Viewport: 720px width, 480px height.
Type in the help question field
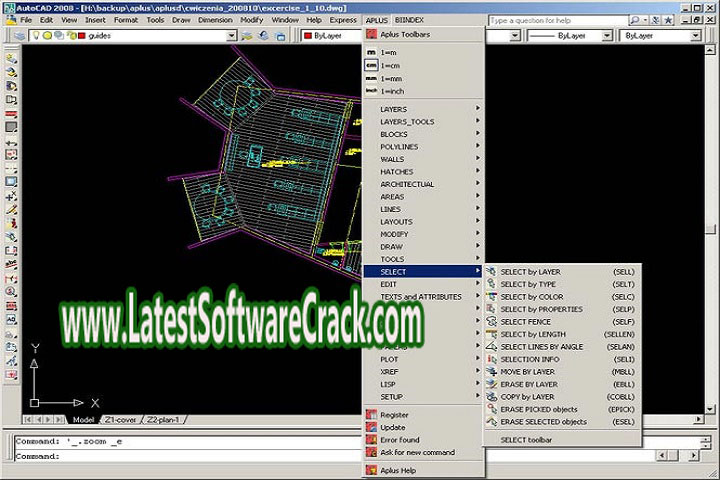point(558,21)
